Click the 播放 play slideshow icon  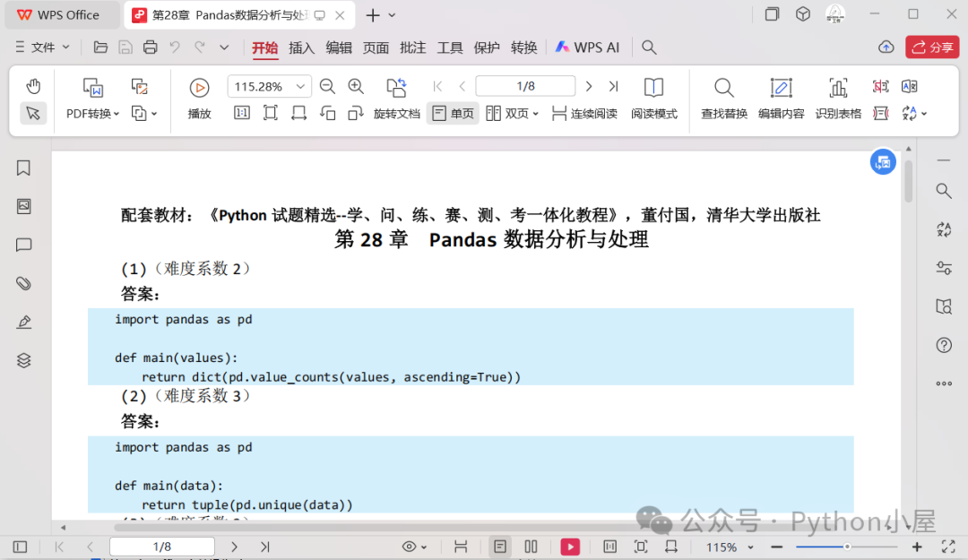[x=199, y=88]
